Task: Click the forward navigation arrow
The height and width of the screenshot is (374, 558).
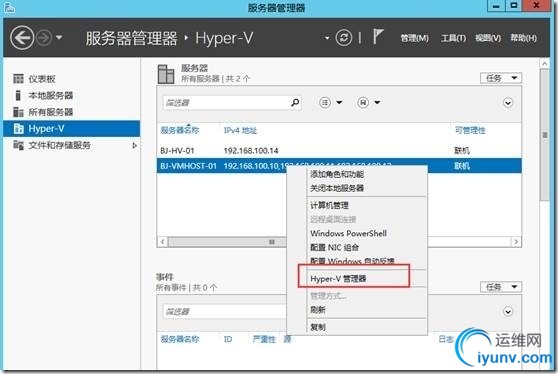Action: click(44, 38)
